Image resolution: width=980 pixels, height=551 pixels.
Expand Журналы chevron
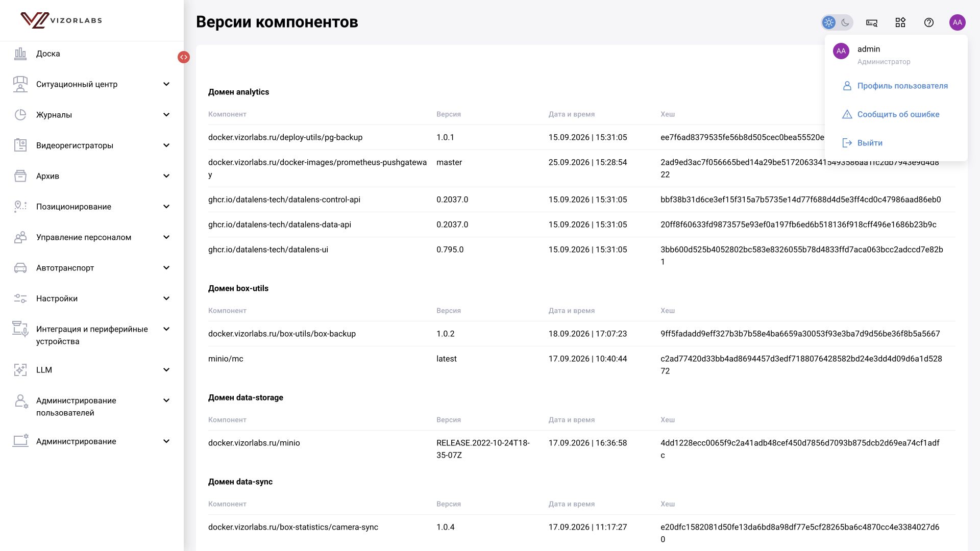[166, 115]
